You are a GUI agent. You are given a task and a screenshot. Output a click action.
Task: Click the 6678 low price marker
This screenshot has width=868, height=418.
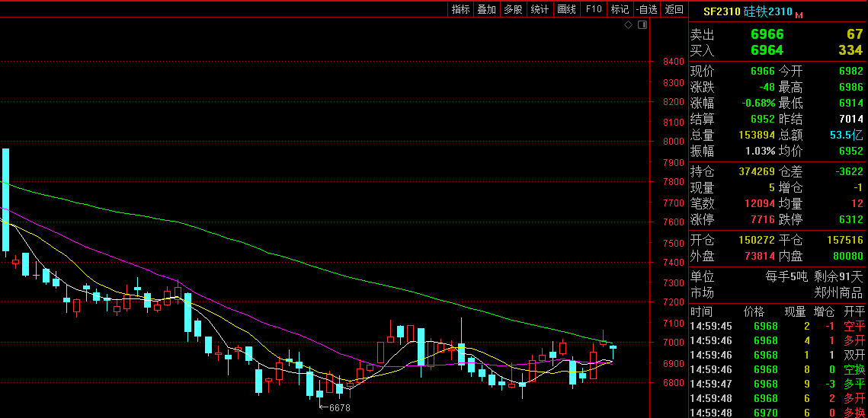339,408
